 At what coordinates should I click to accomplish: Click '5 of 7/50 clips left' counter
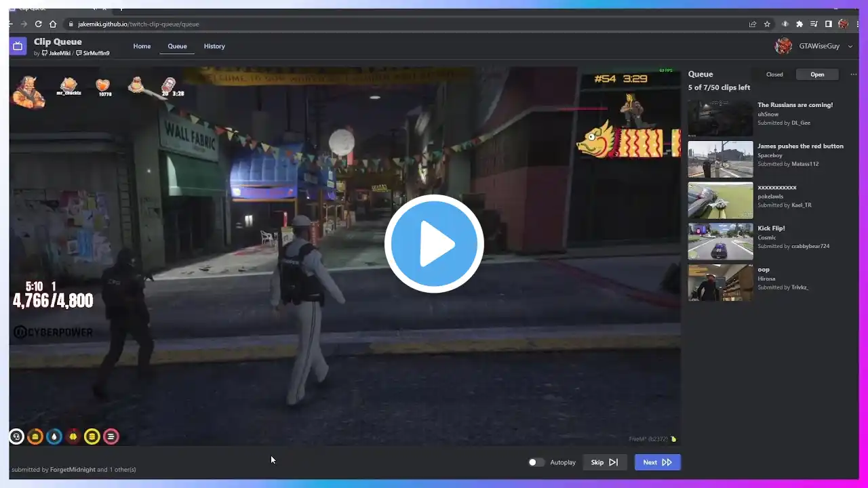pyautogui.click(x=719, y=87)
